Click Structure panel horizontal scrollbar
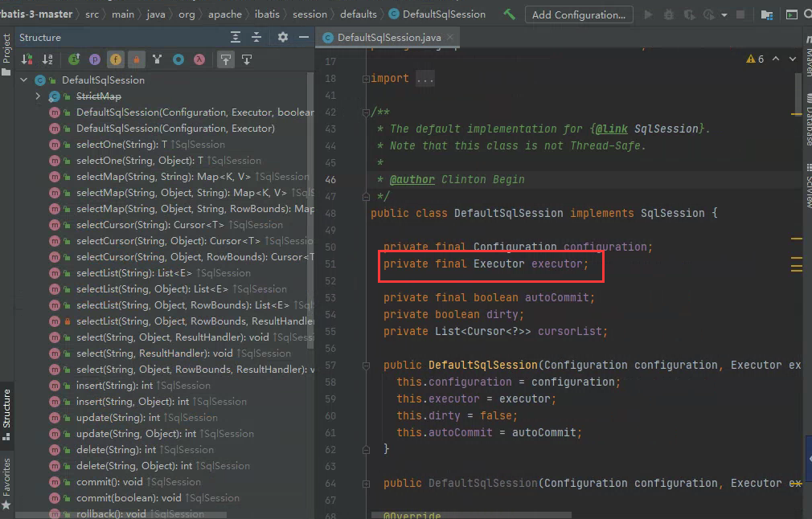This screenshot has width=812, height=519. [120, 515]
